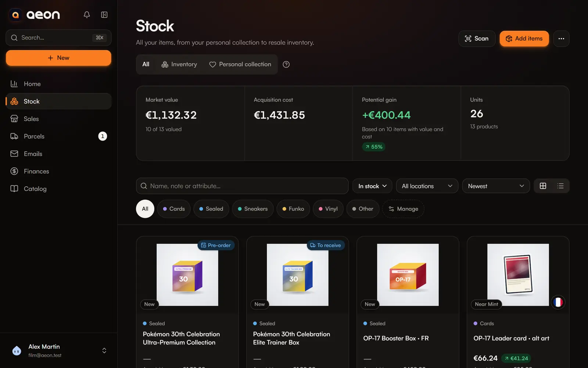Click Parcels badge showing 1

[103, 136]
